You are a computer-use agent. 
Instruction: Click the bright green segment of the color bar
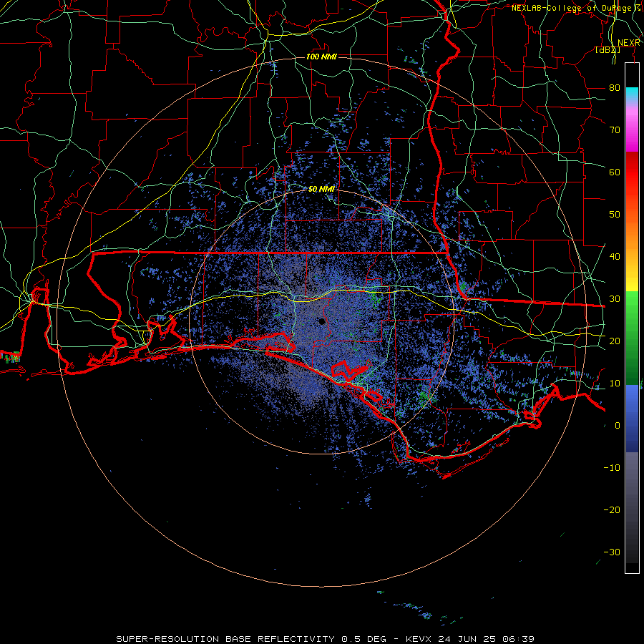click(x=632, y=304)
